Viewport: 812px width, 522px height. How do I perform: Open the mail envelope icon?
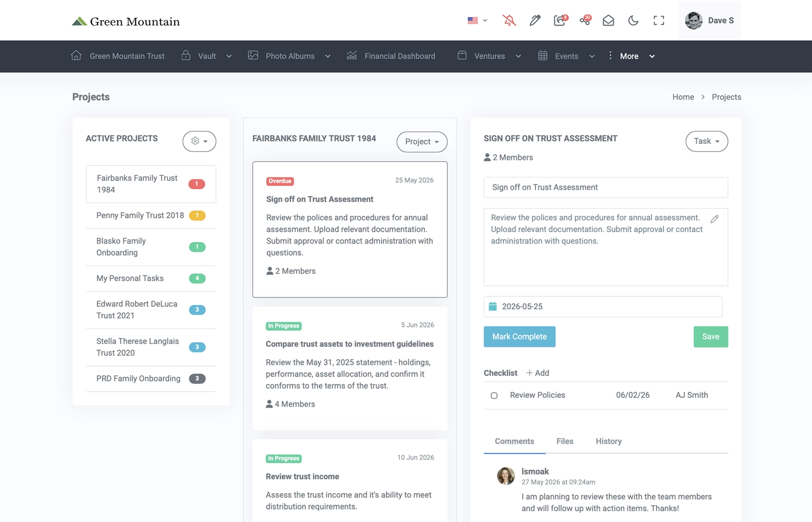pos(608,20)
